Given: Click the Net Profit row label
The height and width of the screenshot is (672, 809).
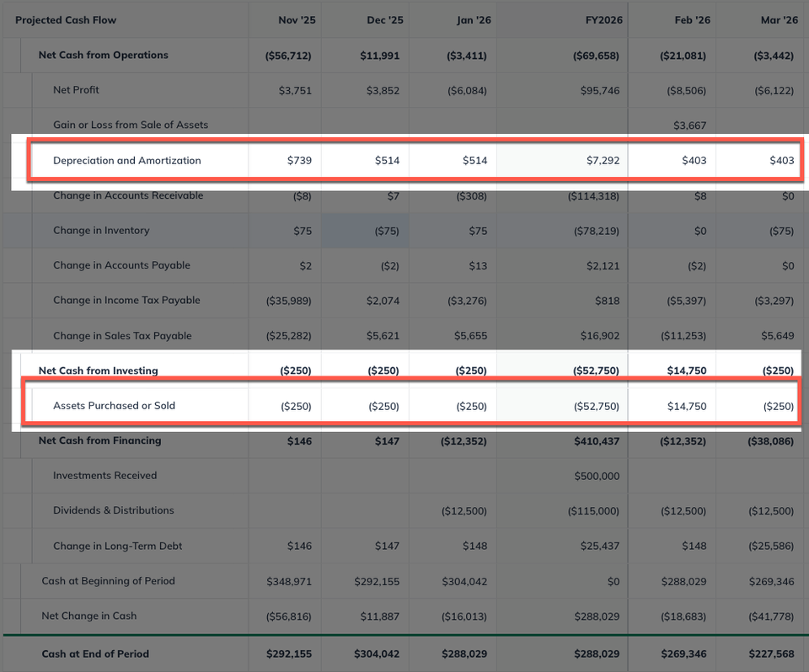Looking at the screenshot, I should [76, 90].
